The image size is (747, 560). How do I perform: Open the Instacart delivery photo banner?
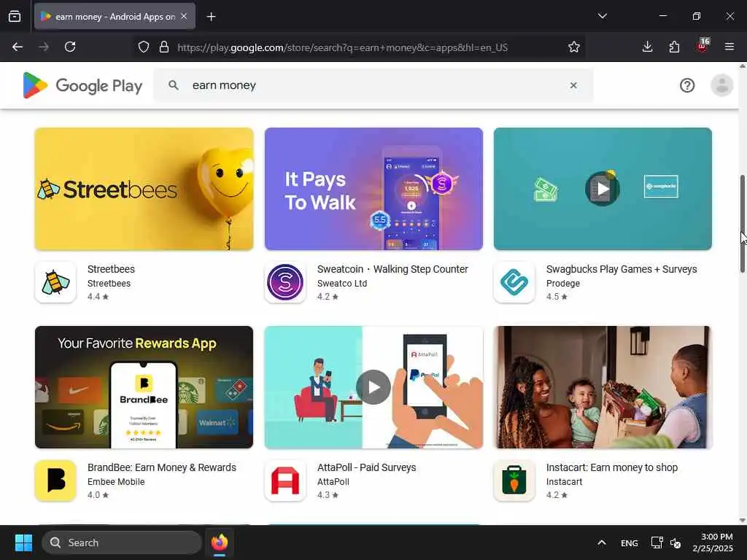(603, 387)
